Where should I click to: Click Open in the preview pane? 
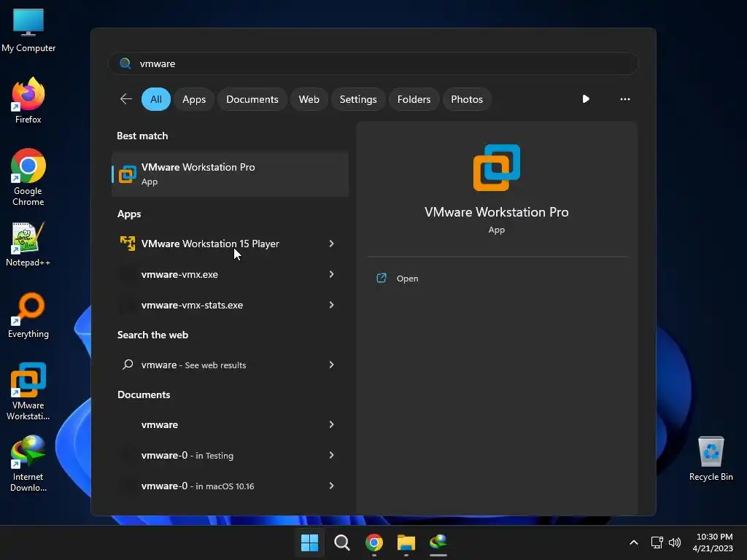(407, 279)
